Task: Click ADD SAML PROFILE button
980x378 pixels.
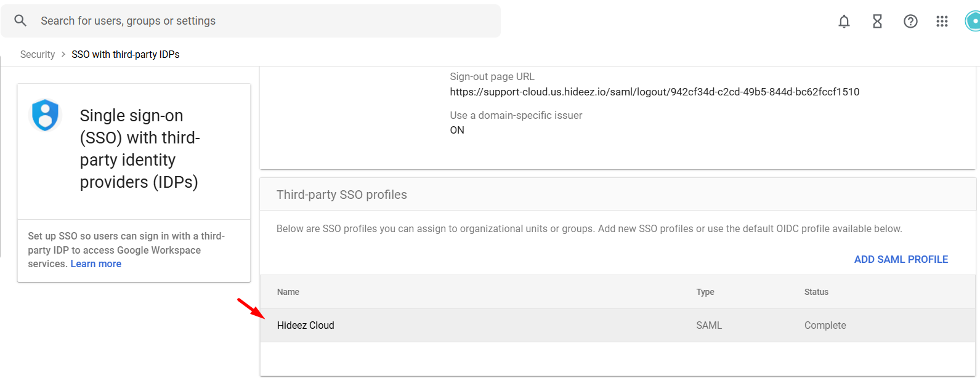Action: [901, 259]
